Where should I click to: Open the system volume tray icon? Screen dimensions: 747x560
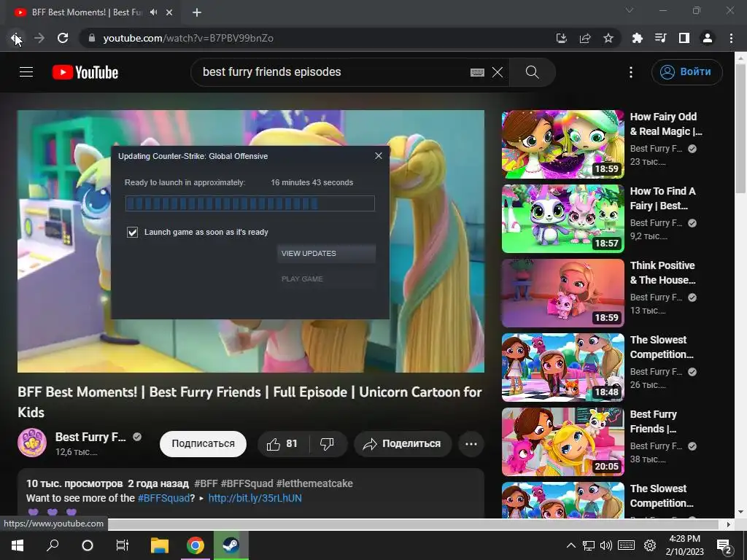pos(605,545)
